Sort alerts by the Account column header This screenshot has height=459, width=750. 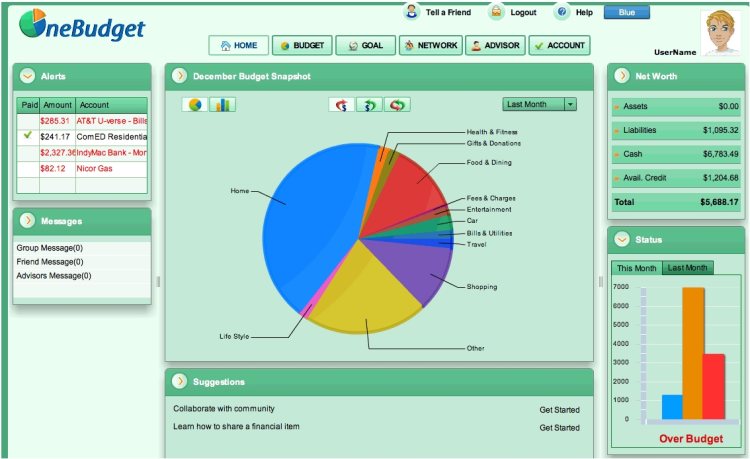point(111,105)
